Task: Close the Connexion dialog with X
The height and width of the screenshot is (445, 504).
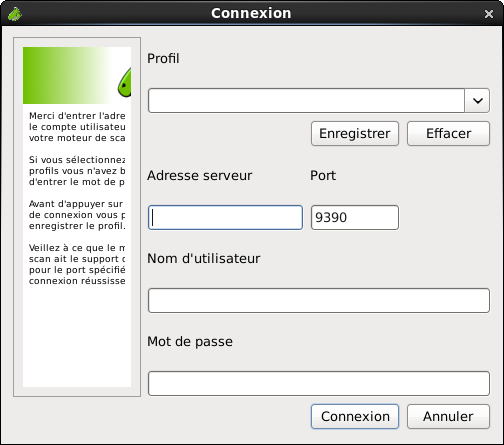Action: pos(489,14)
